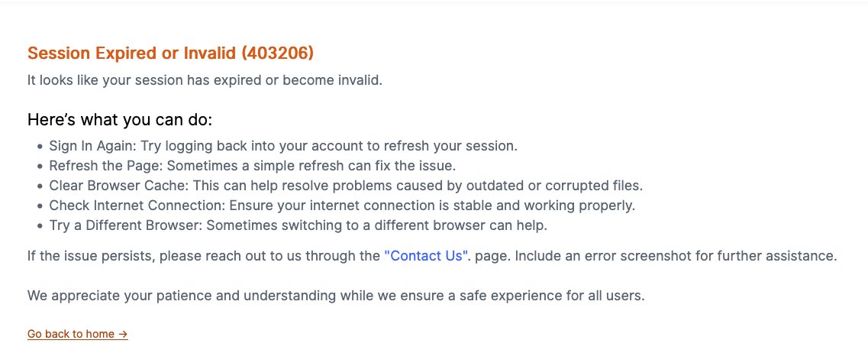Click the "Session Expired or Invalid" heading

132,53
